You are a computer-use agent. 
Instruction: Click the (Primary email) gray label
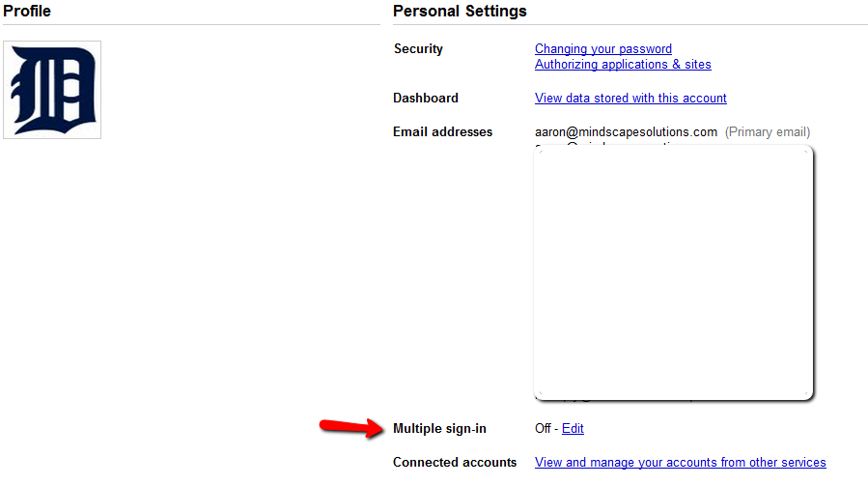coord(768,131)
